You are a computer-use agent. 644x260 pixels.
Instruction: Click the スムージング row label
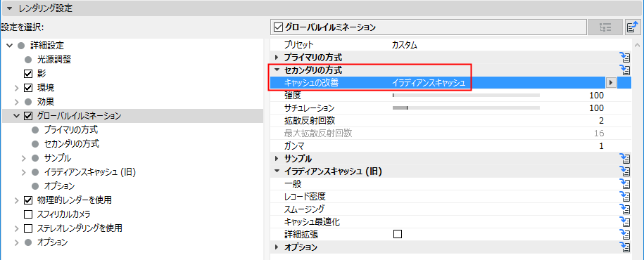click(x=304, y=209)
